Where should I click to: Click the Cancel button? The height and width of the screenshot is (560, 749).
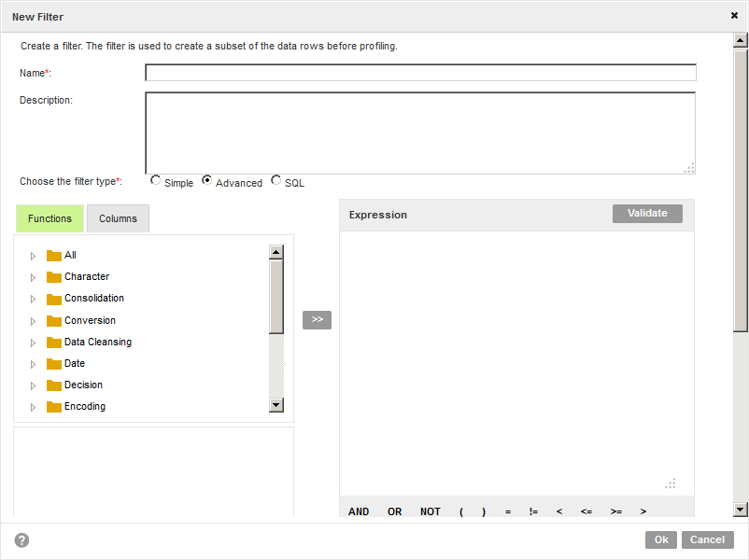[708, 540]
